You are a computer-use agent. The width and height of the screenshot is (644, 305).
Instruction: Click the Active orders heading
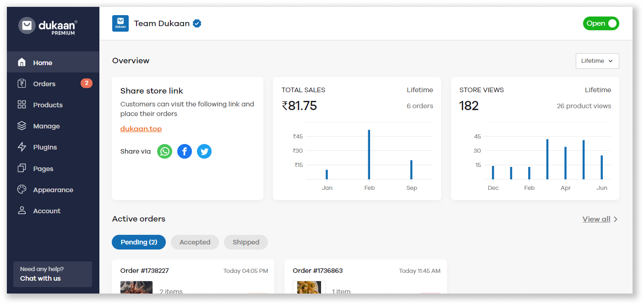(139, 219)
